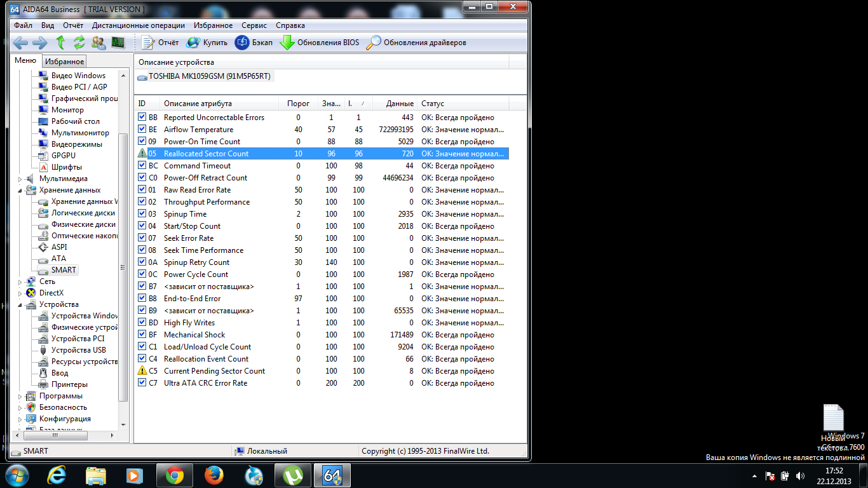Viewport: 868px width, 488px height.
Task: Click the Бэкап toolbar button
Action: 254,43
